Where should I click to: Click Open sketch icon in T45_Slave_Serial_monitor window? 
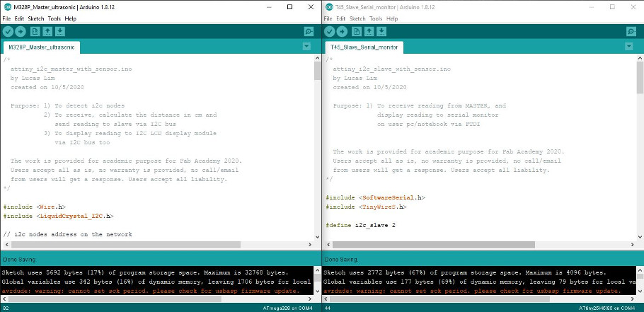(369, 32)
